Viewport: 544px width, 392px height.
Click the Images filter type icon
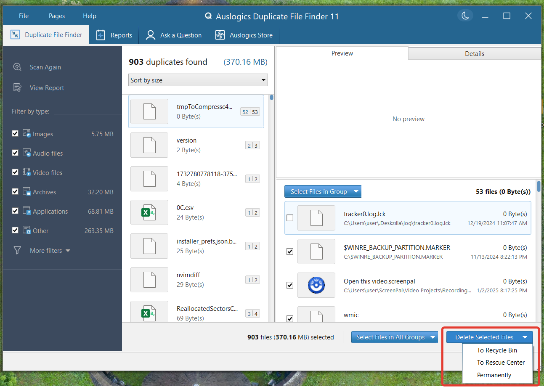click(27, 133)
